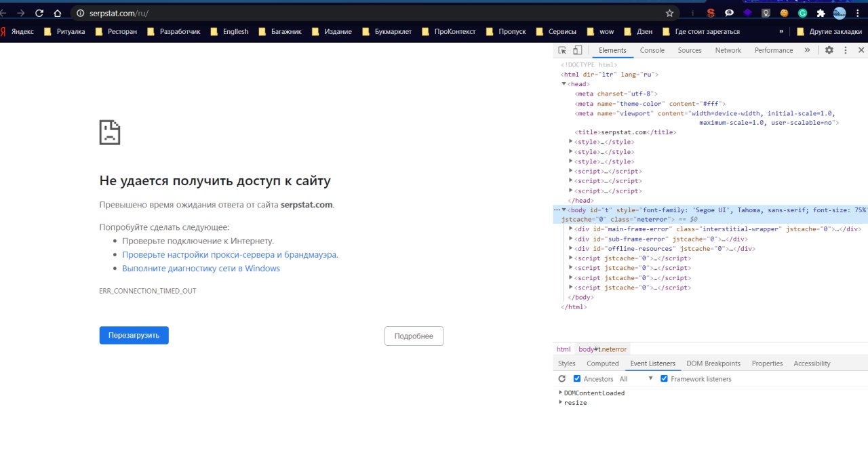
Task: Open the cookie extension icon
Action: [x=784, y=13]
